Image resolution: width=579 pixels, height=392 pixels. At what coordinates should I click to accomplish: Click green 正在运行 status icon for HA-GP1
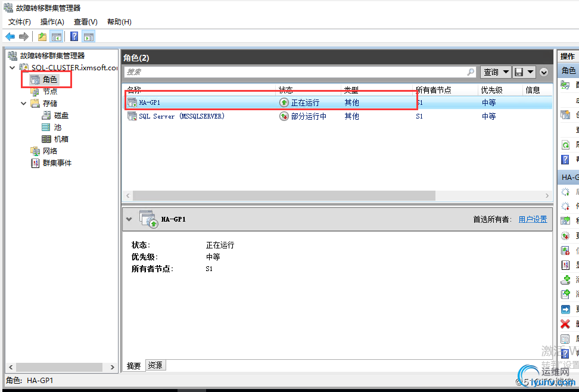(284, 102)
